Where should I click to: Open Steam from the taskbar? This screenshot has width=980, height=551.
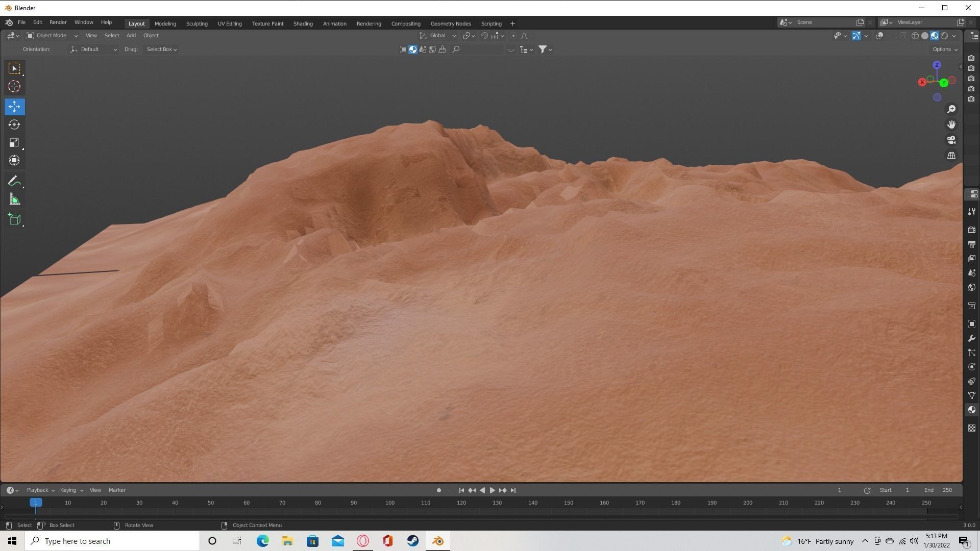[413, 541]
